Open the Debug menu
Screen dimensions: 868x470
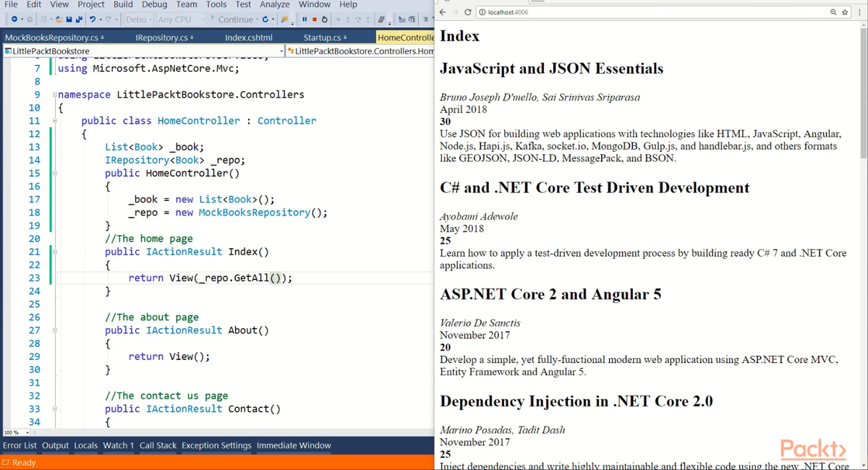154,4
